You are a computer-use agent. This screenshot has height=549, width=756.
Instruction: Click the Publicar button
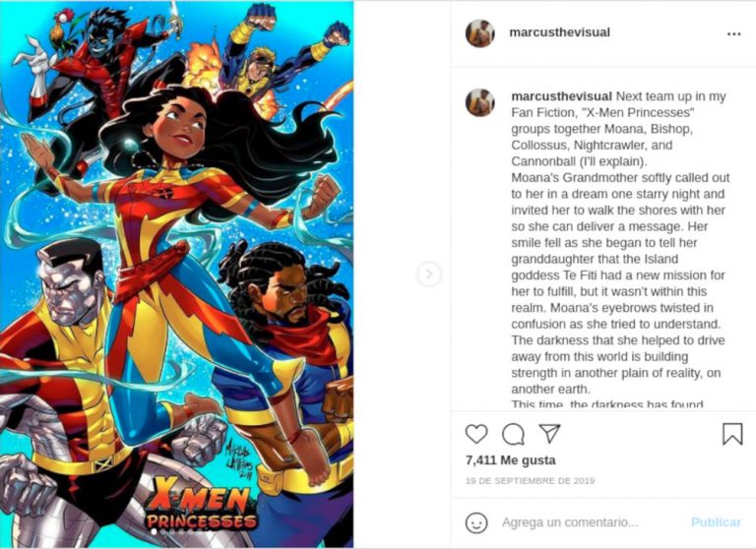pos(716,522)
